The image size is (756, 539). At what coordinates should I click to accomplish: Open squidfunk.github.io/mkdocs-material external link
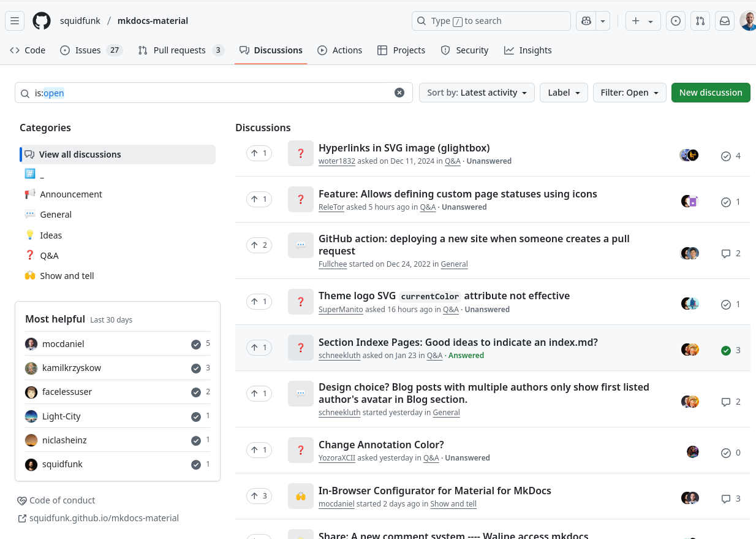[x=98, y=518]
